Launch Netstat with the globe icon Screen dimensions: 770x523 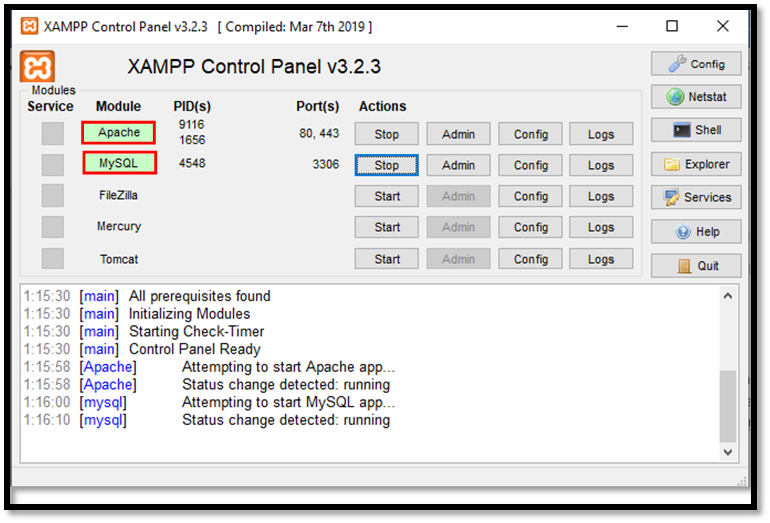point(696,97)
